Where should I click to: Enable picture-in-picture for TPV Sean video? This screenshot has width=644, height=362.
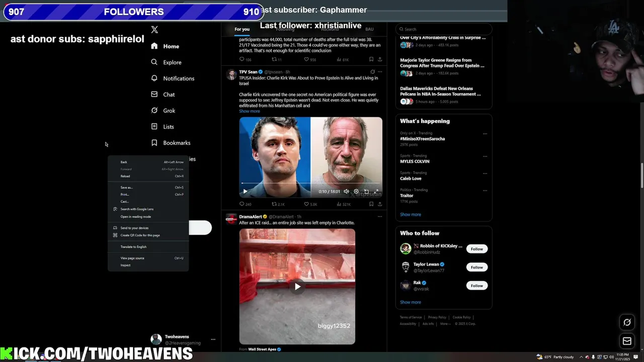pyautogui.click(x=366, y=191)
